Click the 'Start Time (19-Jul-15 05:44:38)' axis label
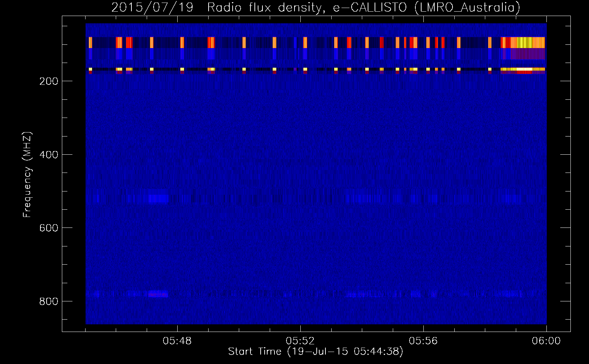Image resolution: width=589 pixels, height=364 pixels. 316,352
